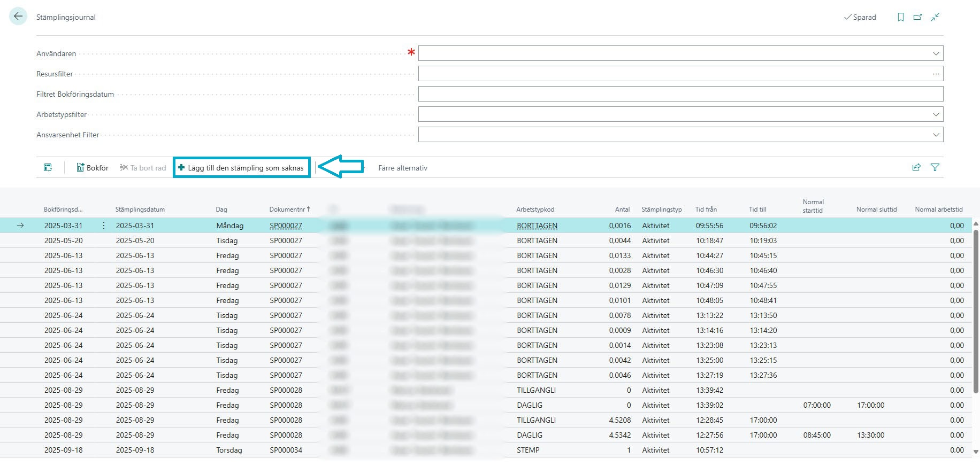This screenshot has height=466, width=980.
Task: Click Ta bort rad action
Action: pos(143,168)
